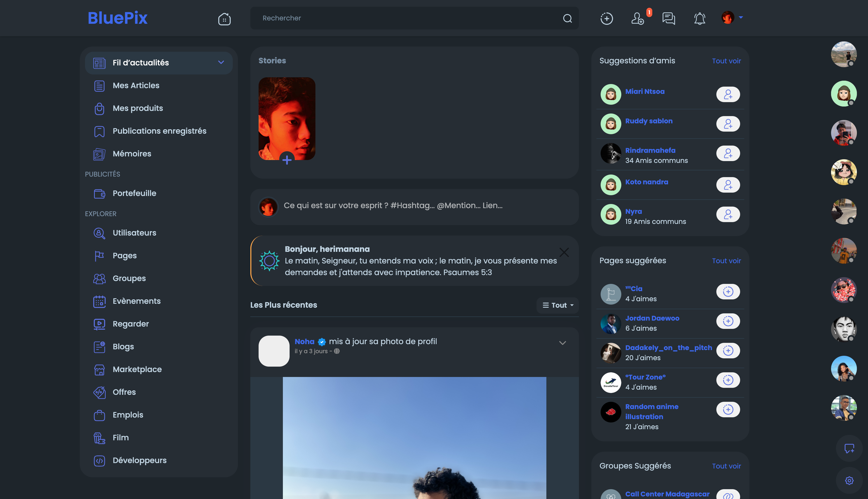Click "il y a 3 jours" timestamp
868x499 pixels.
coord(311,351)
